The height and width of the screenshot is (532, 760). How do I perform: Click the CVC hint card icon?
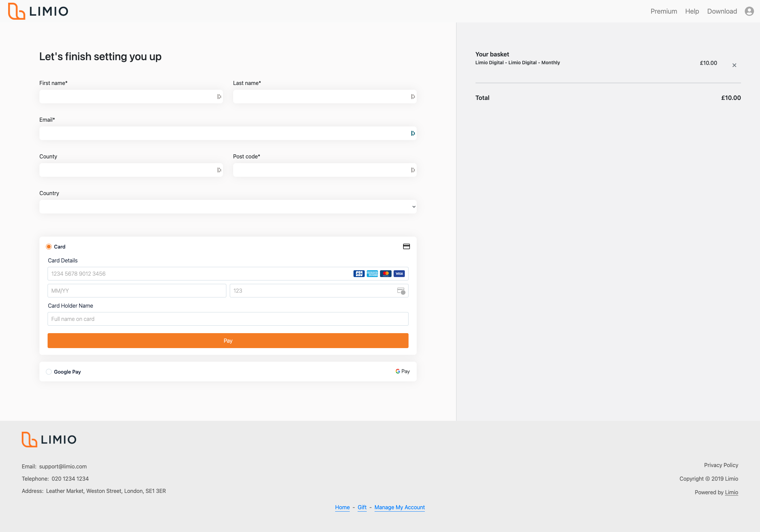[401, 291]
